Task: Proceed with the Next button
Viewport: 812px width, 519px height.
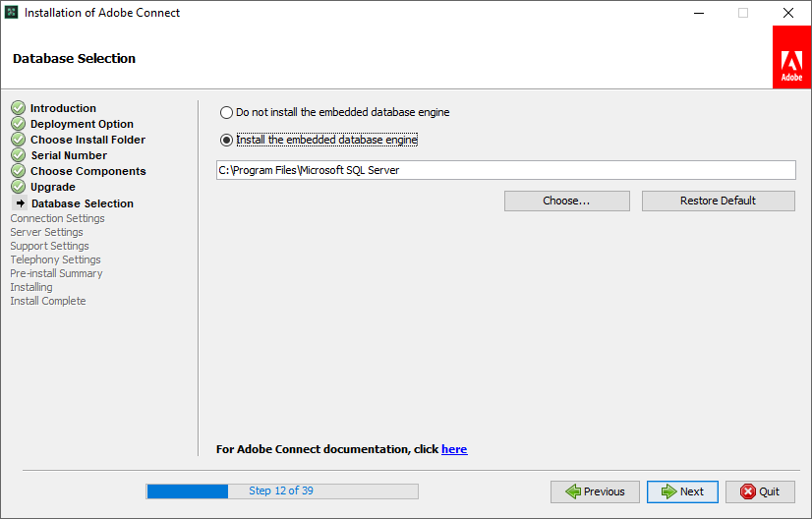Action: tap(682, 491)
